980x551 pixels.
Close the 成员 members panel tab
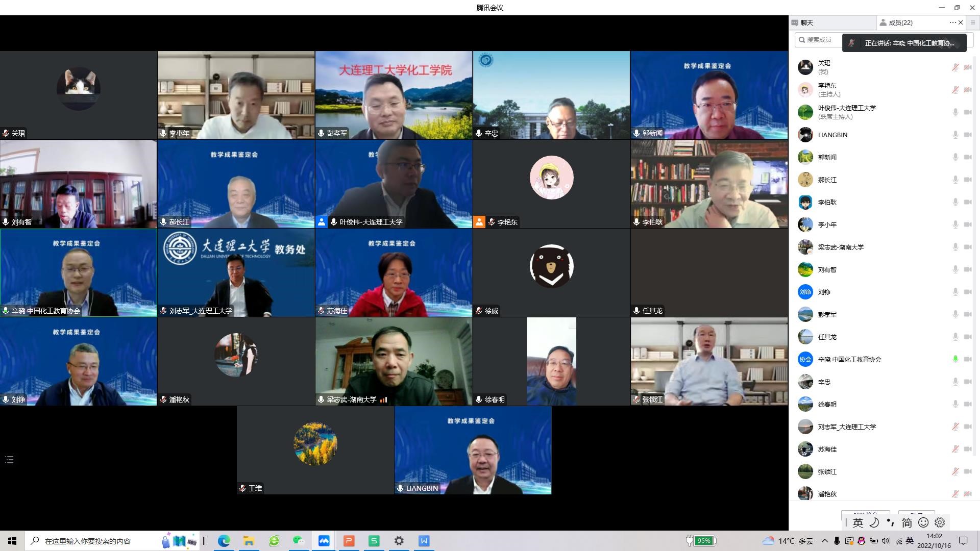pyautogui.click(x=961, y=22)
